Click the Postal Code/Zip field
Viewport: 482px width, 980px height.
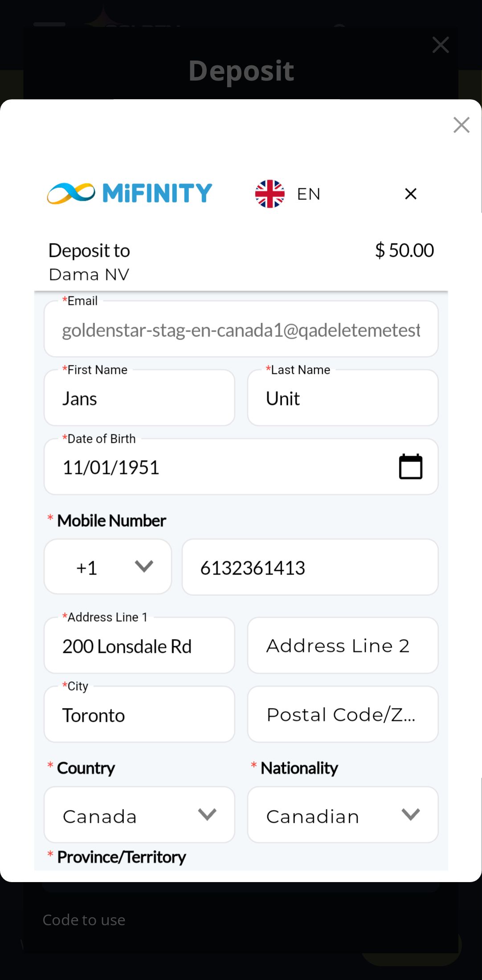[x=343, y=715]
